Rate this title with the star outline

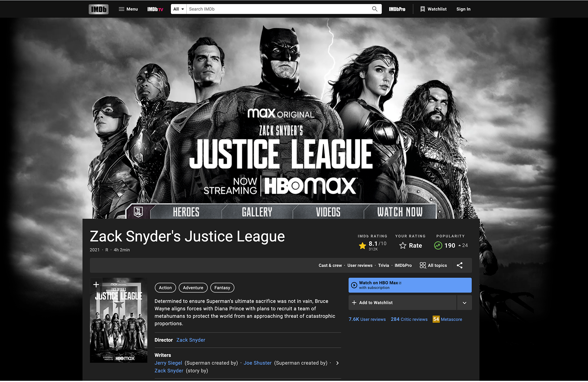click(x=411, y=245)
